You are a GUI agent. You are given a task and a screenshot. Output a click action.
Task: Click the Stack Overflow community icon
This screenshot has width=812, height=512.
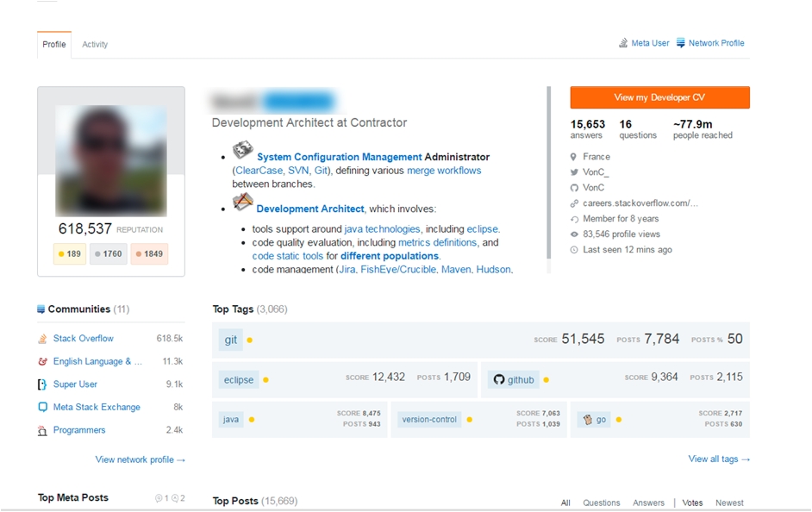pyautogui.click(x=42, y=339)
